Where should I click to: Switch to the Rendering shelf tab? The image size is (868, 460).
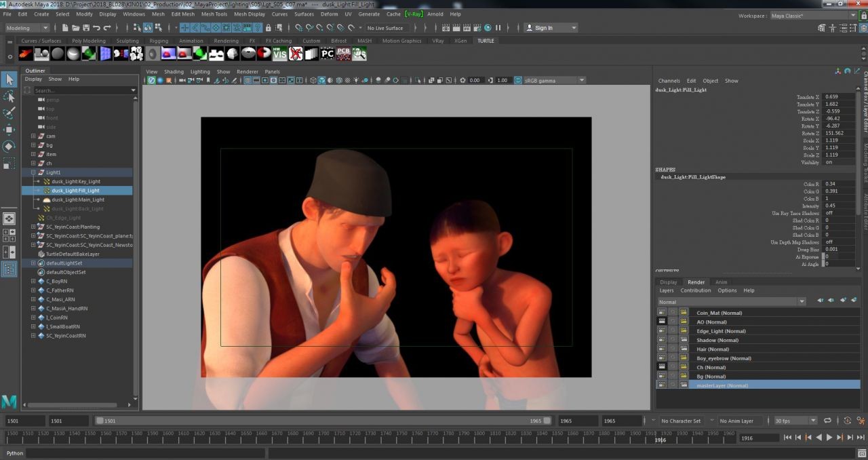226,41
